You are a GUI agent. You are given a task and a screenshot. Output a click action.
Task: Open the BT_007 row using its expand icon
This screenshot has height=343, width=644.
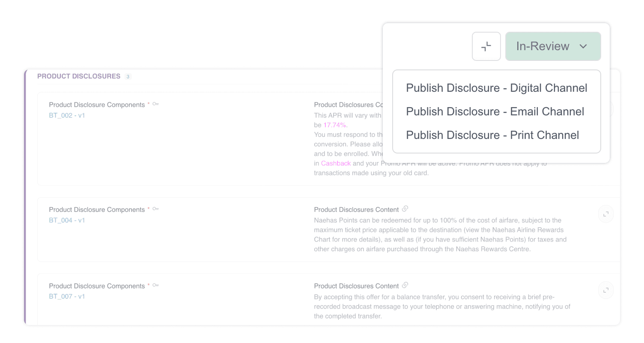tap(605, 290)
